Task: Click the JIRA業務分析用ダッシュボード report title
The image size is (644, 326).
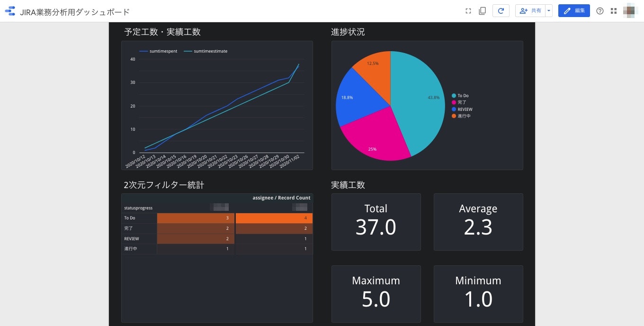Action: (75, 12)
